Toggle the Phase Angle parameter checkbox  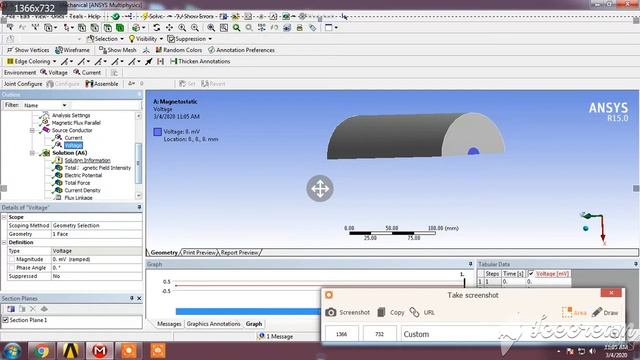(x=11, y=268)
